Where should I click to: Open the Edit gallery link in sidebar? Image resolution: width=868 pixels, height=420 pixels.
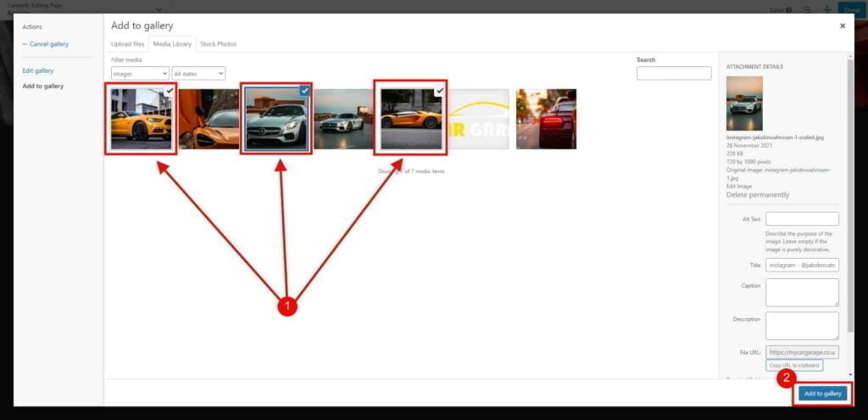click(x=38, y=70)
